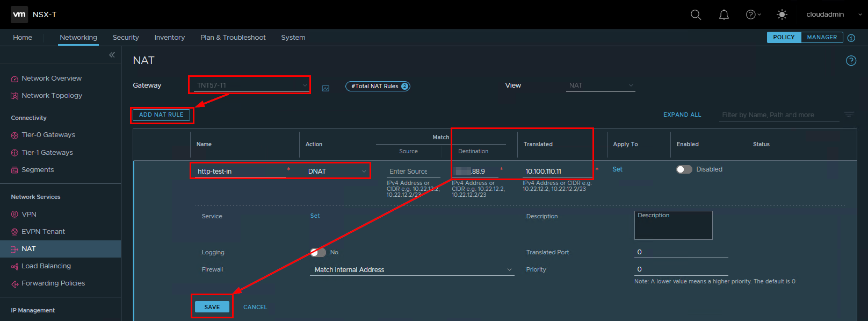Click the Tier-0 Gateways icon
Image resolution: width=868 pixels, height=321 pixels.
tap(15, 135)
